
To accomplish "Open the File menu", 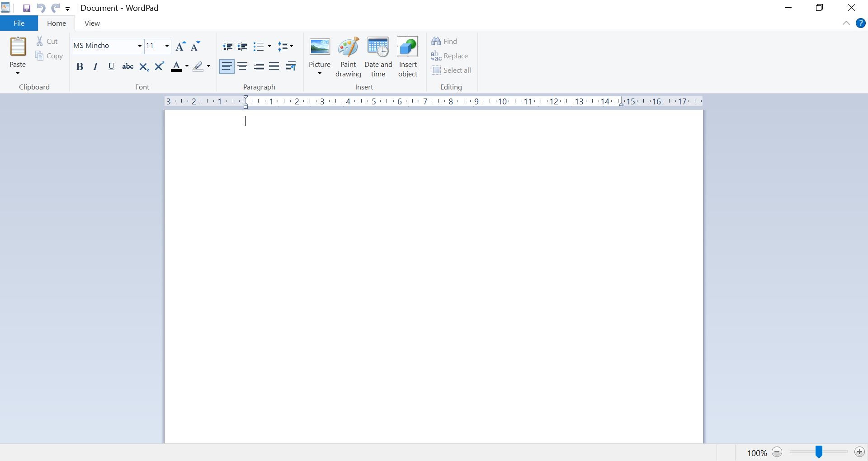I will click(x=19, y=23).
